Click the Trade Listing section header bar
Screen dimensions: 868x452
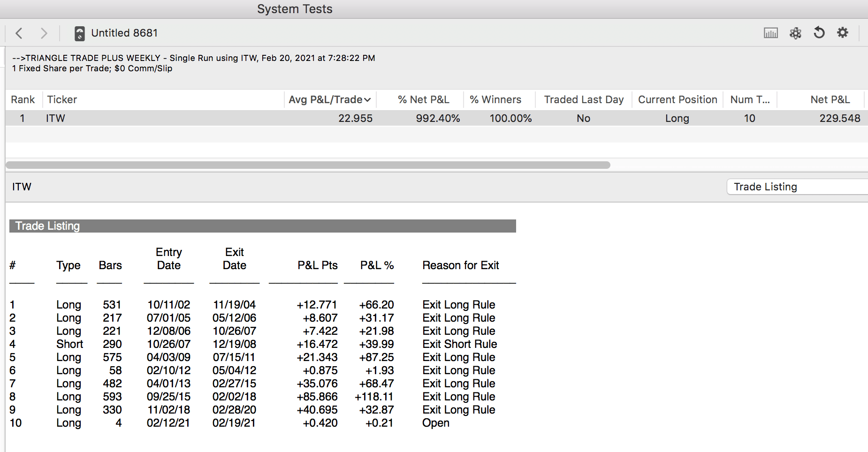click(x=263, y=226)
